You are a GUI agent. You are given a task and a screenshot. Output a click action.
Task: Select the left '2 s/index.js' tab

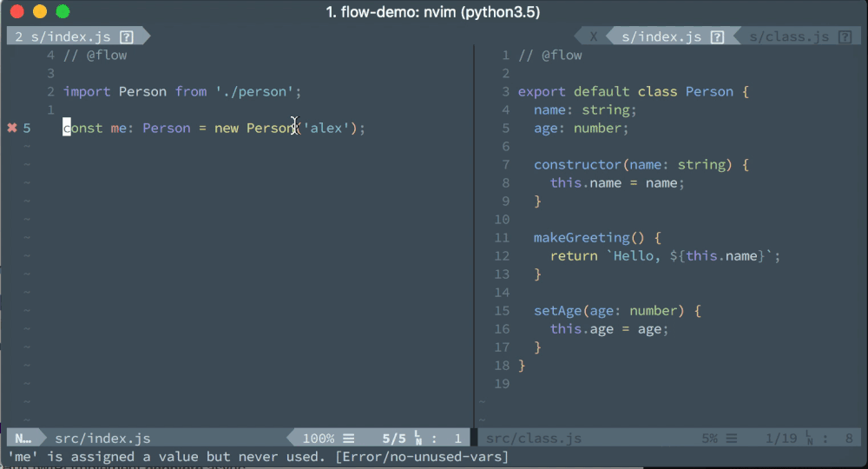[x=62, y=37]
